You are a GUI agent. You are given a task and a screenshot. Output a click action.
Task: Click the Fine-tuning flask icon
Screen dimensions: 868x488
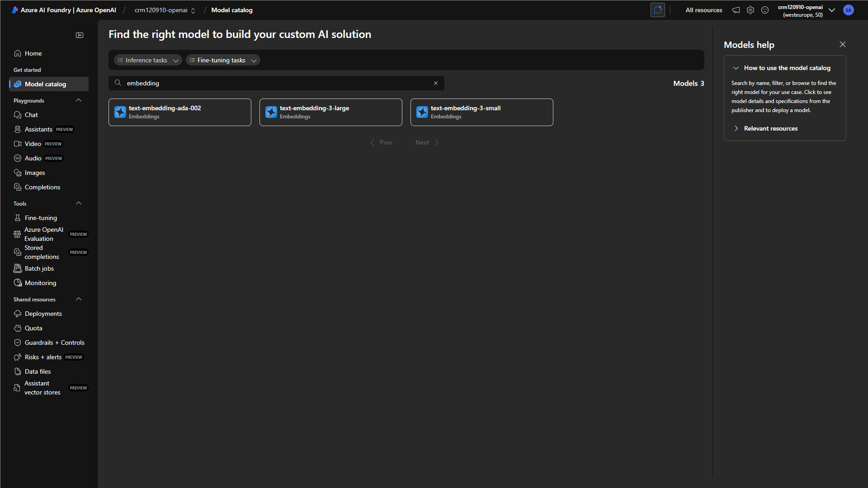click(x=18, y=218)
